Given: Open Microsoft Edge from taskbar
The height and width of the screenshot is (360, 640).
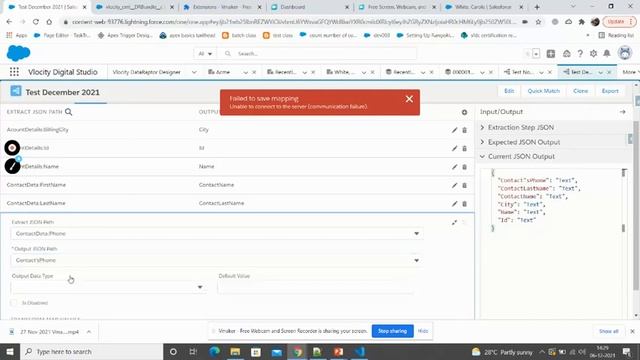Looking at the screenshot, I should click(x=214, y=351).
